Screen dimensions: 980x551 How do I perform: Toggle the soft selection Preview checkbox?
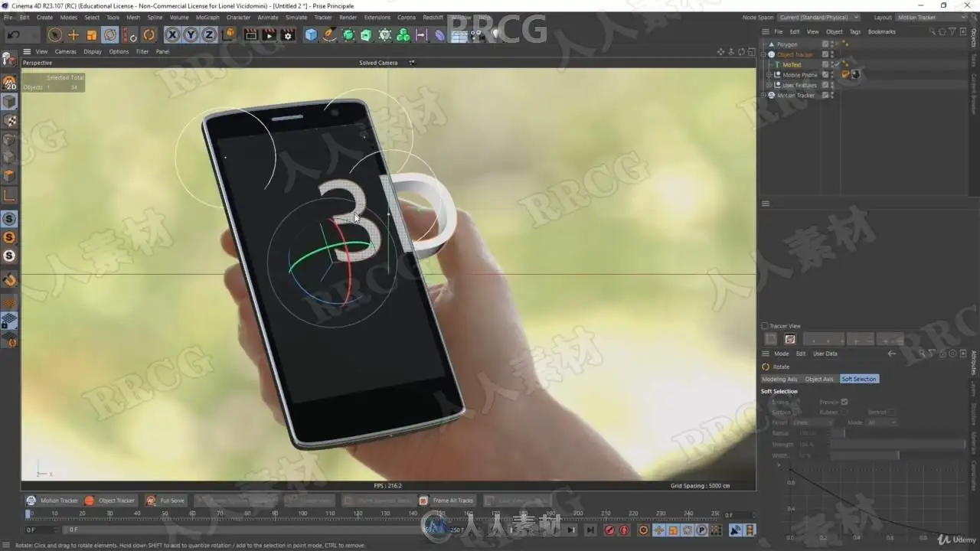(844, 402)
